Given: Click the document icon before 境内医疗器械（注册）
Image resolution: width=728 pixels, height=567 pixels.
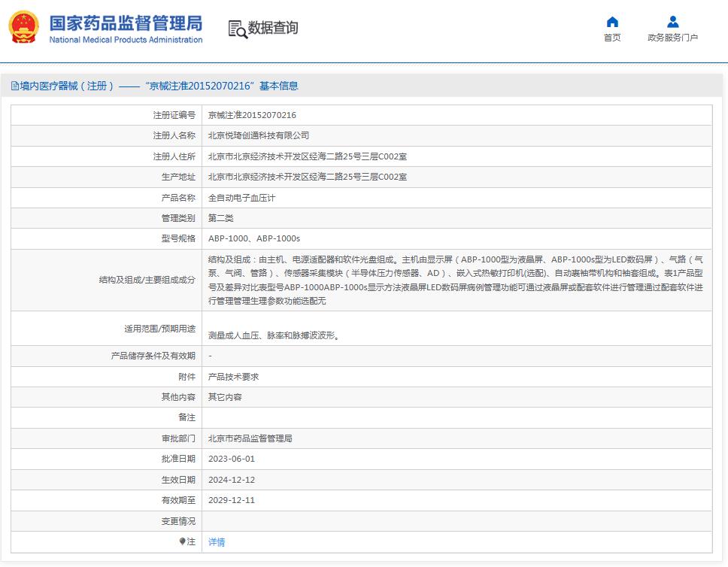Looking at the screenshot, I should pos(14,86).
